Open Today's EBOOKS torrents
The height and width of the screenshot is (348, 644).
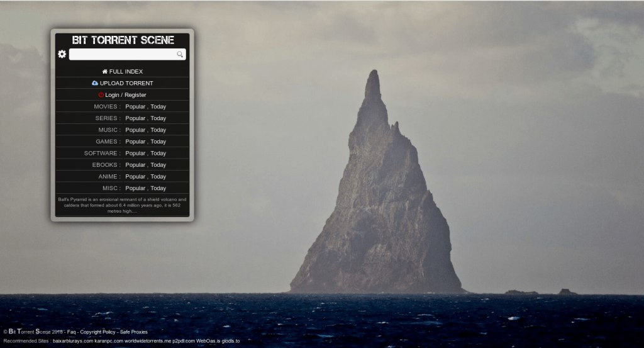(158, 165)
